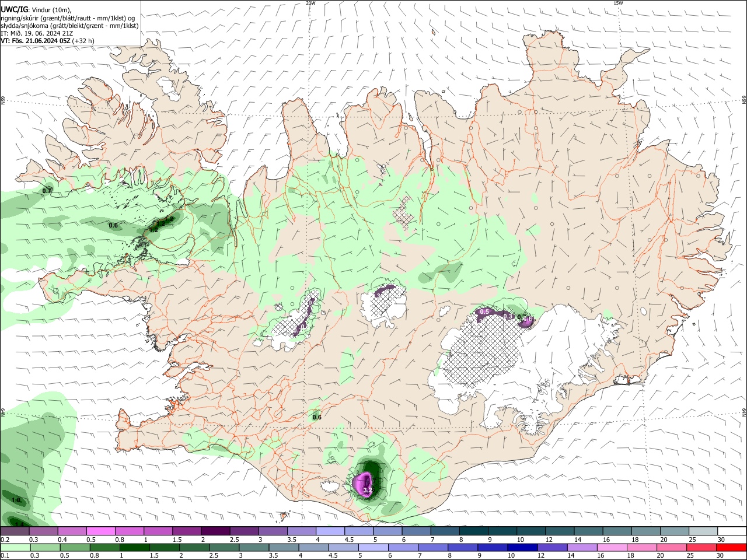Image resolution: width=747 pixels, height=560 pixels.
Task: Click the 12 label in the top legend row
Action: click(x=549, y=540)
